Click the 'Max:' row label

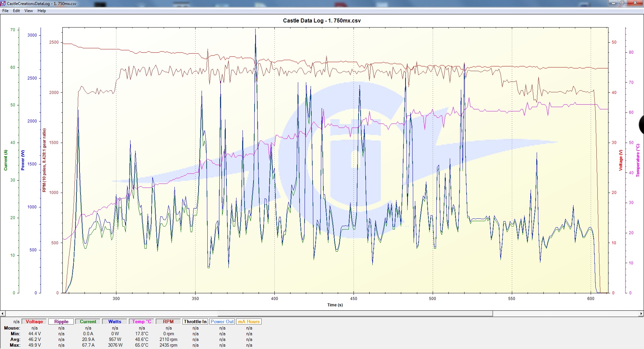click(x=15, y=345)
